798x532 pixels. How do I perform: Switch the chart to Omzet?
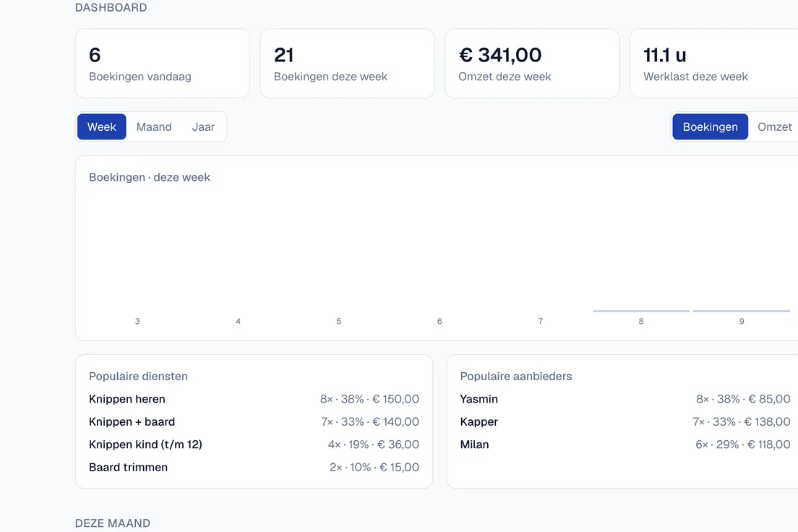(x=775, y=126)
